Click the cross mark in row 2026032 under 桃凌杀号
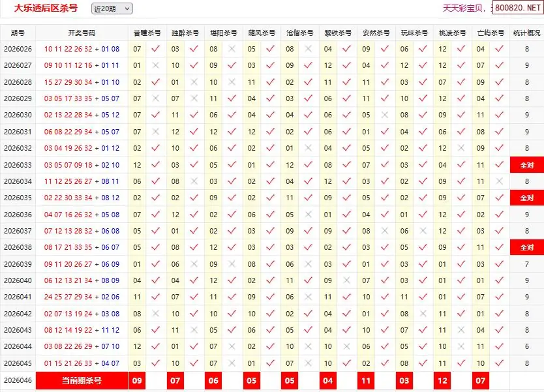Image resolution: width=544 pixels, height=392 pixels. (461, 148)
